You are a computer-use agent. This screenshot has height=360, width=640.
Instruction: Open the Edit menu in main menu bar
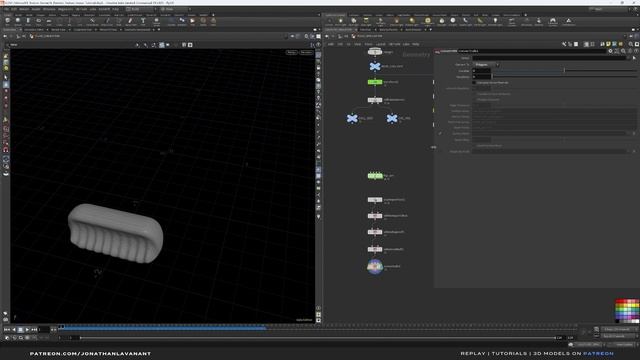pos(14,9)
